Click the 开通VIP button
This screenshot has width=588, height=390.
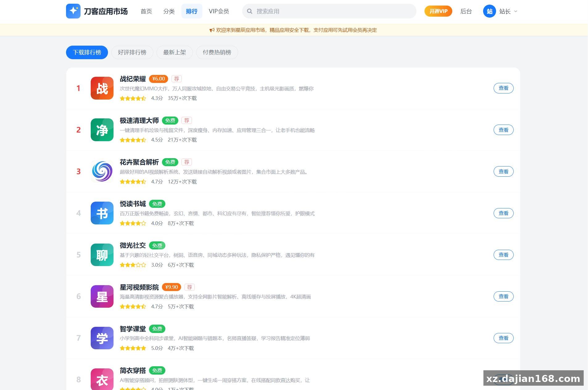(438, 11)
